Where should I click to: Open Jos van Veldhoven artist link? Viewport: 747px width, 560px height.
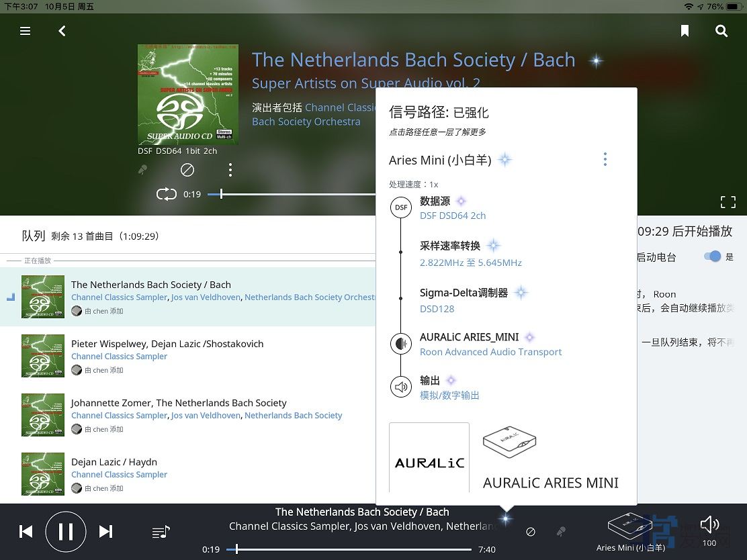(x=206, y=297)
